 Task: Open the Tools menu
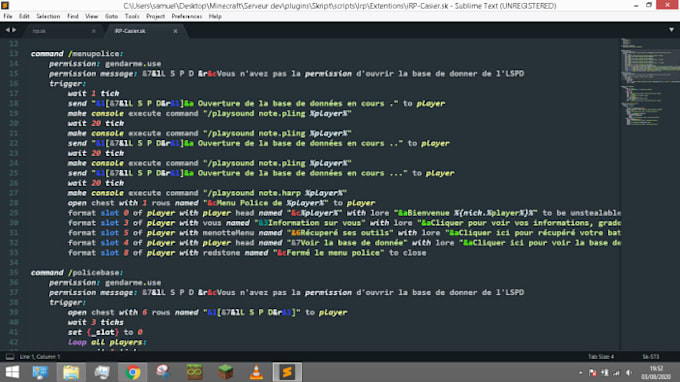point(132,16)
